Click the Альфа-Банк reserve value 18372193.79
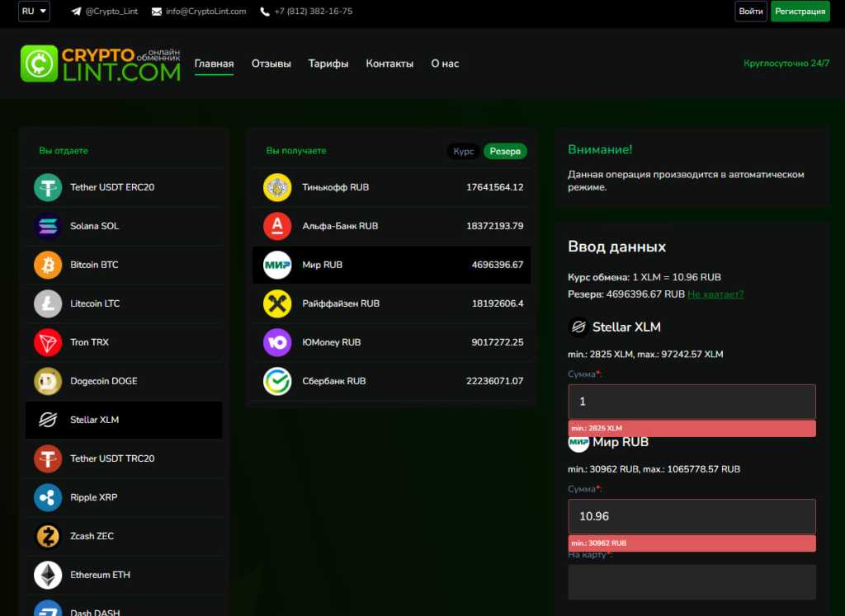The height and width of the screenshot is (616, 845). pyautogui.click(x=495, y=226)
